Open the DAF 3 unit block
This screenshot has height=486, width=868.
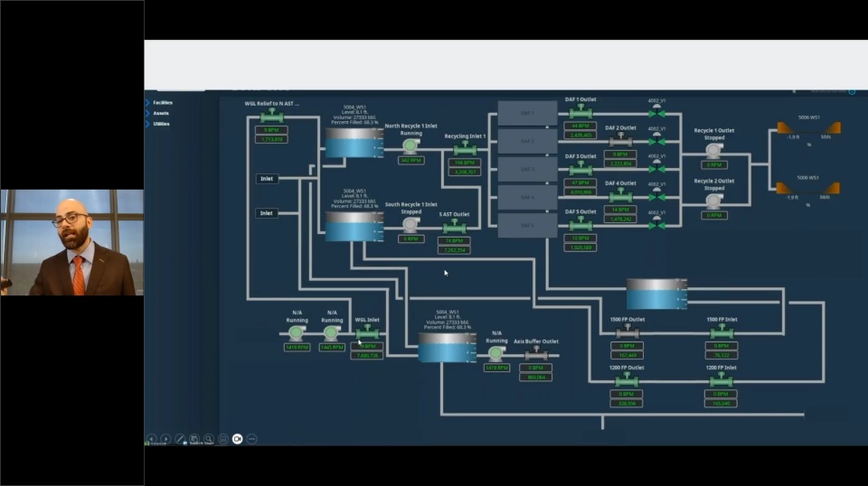[527, 170]
